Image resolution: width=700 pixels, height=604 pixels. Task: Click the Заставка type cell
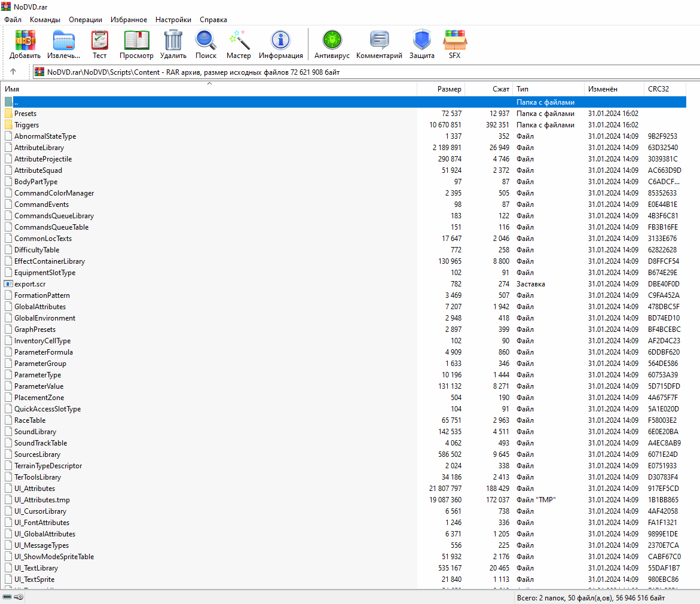531,283
